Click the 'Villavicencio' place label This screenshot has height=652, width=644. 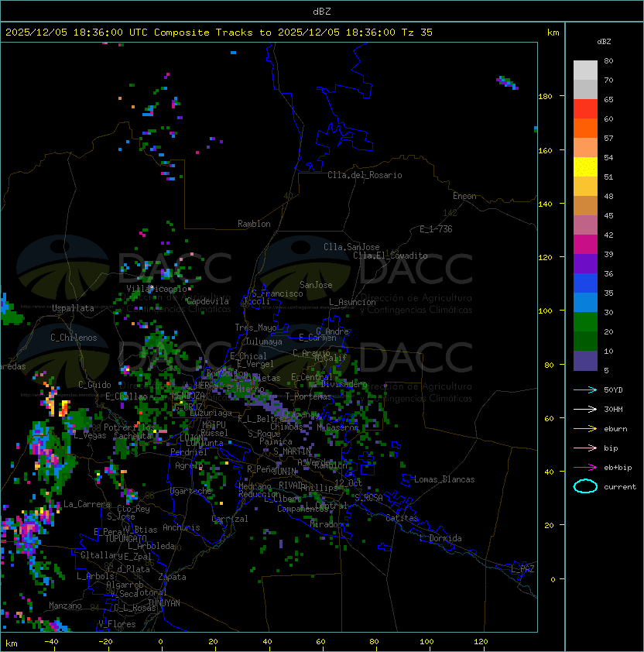[x=156, y=289]
